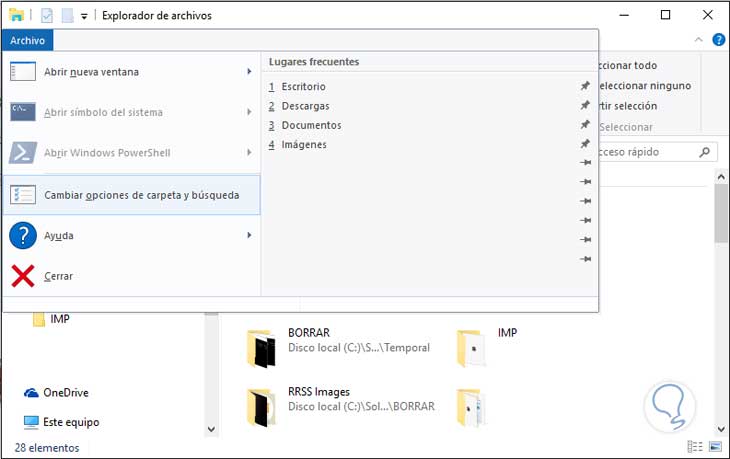Viewport: 730px width, 459px height.
Task: Select Este equipo in the navigation pane
Action: pyautogui.click(x=70, y=422)
